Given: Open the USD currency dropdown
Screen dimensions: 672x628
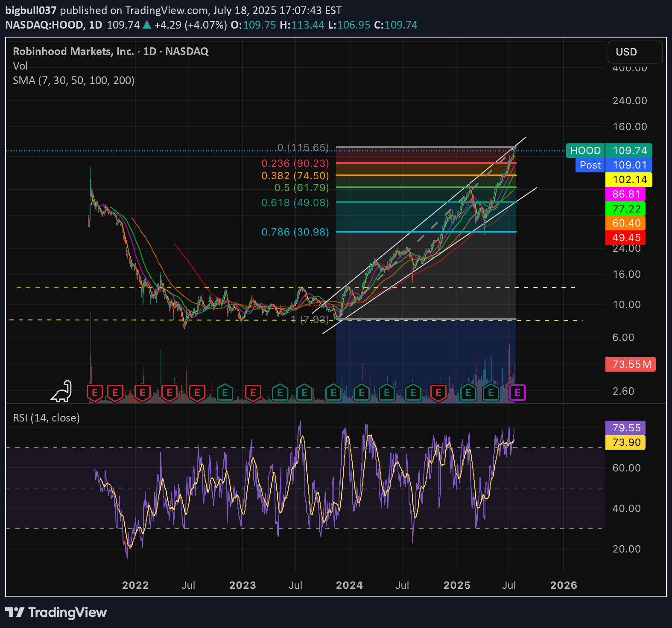Looking at the screenshot, I should pyautogui.click(x=634, y=52).
